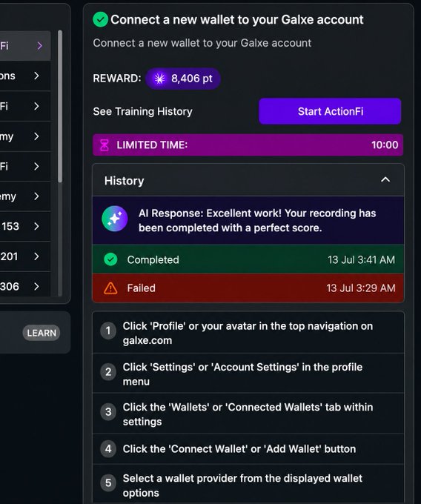Select the AI Response message text
Screen dimensions: 421x504
tap(257, 221)
